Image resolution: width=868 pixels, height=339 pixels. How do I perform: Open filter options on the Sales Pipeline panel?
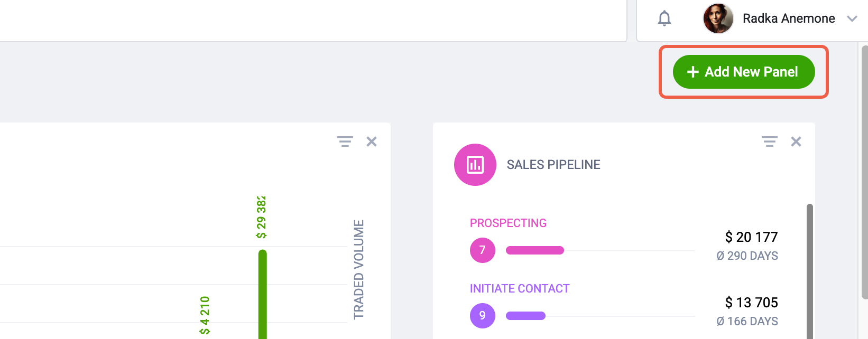(x=770, y=142)
